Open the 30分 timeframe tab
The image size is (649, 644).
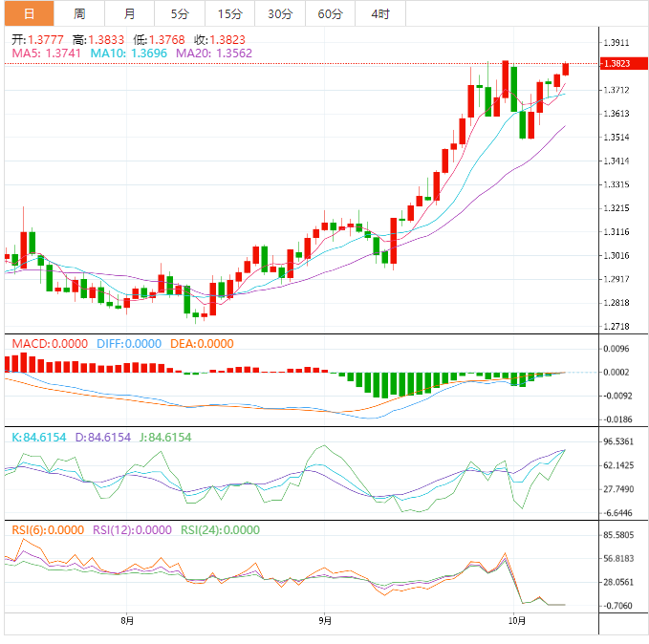coord(280,13)
